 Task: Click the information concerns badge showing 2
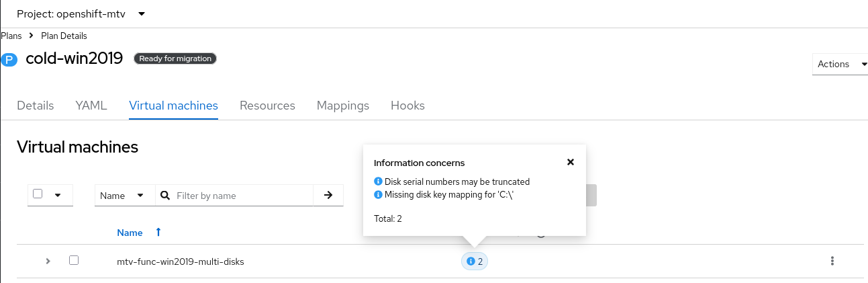[475, 261]
